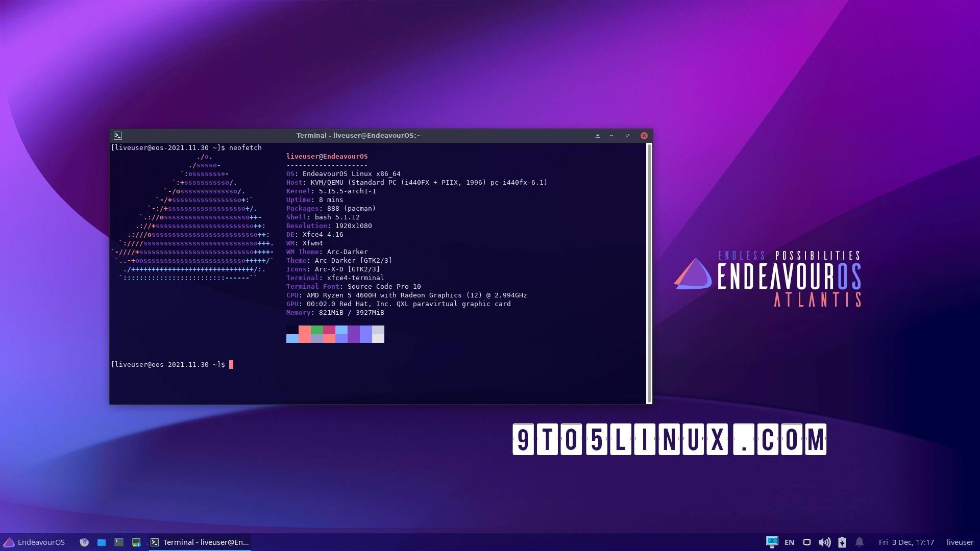Open the EndeavourOS applications menu
Viewport: 980px width, 551px height.
(34, 542)
